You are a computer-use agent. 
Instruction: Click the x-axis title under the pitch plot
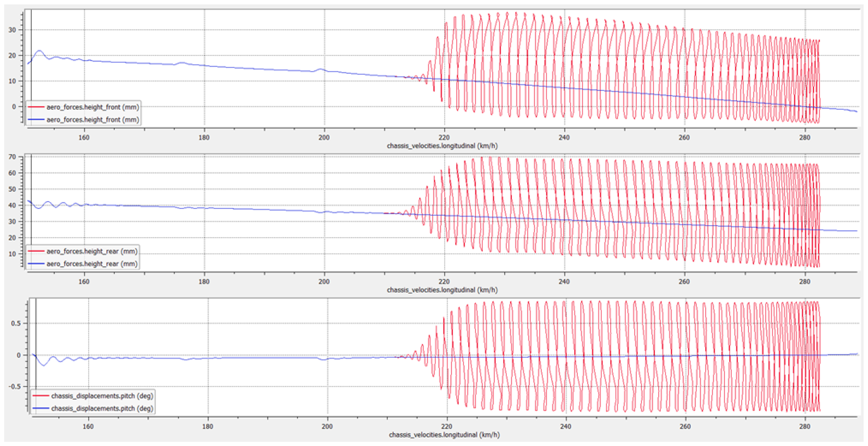pyautogui.click(x=444, y=435)
